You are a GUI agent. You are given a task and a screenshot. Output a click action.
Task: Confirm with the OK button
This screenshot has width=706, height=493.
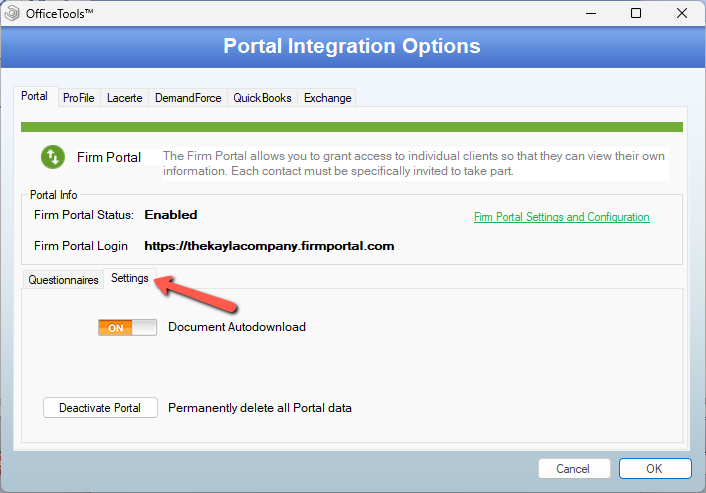click(655, 469)
